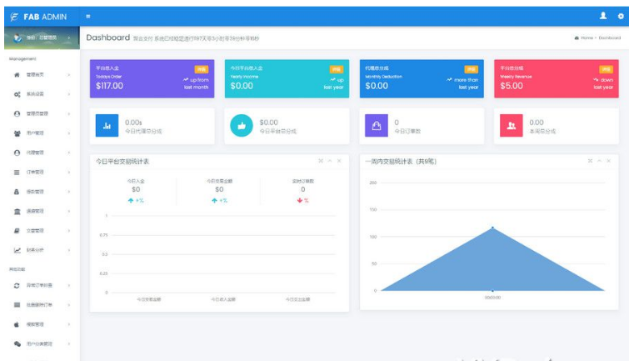The width and height of the screenshot is (644, 361).
Task: Click the blue bar chart icon tile
Action: (x=107, y=125)
